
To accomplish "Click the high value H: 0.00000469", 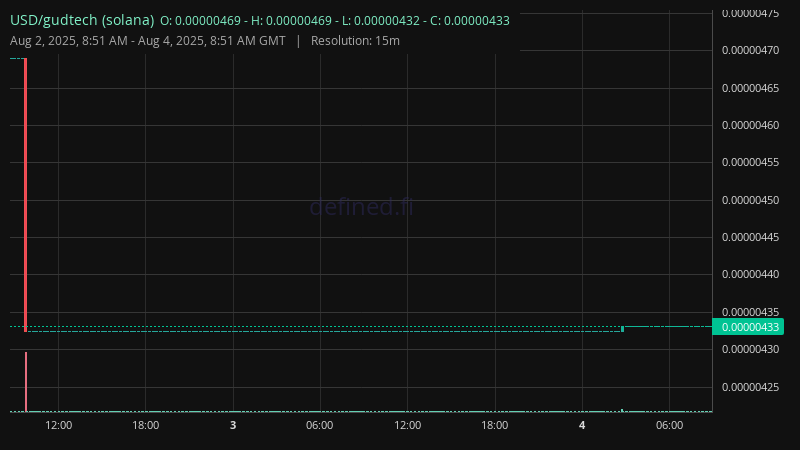I will click(x=291, y=21).
